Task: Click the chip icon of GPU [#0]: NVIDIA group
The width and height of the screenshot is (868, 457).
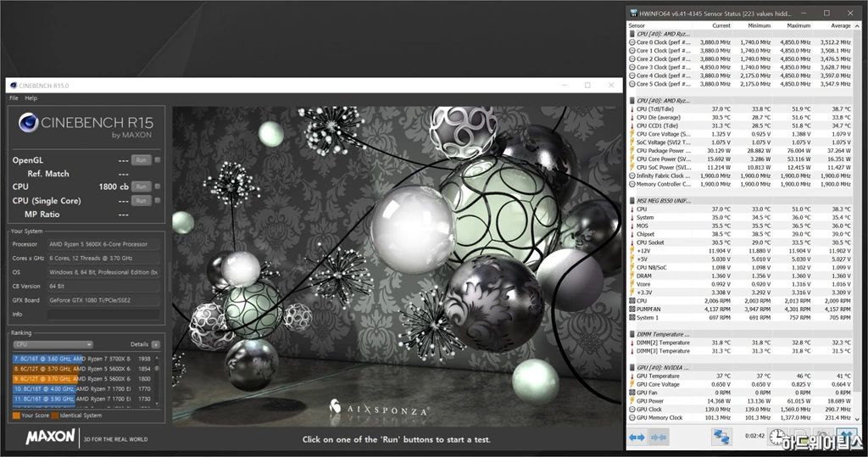Action: click(x=632, y=367)
